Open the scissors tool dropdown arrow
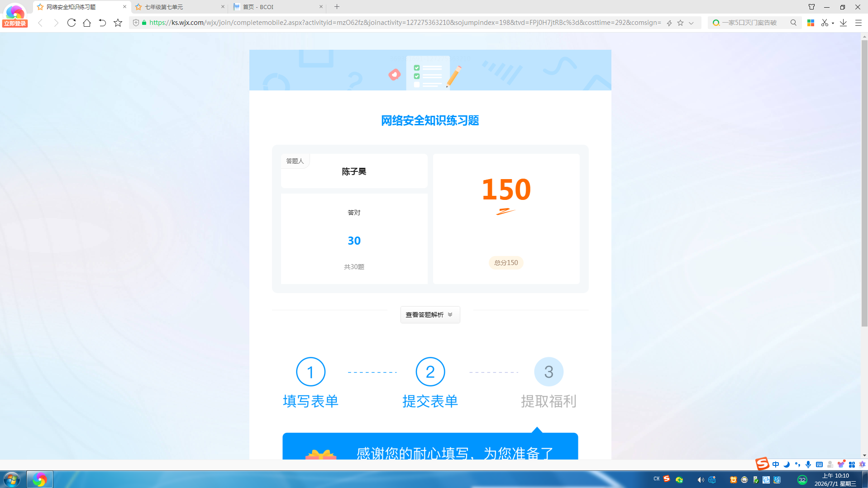Image resolution: width=868 pixels, height=488 pixels. [833, 23]
